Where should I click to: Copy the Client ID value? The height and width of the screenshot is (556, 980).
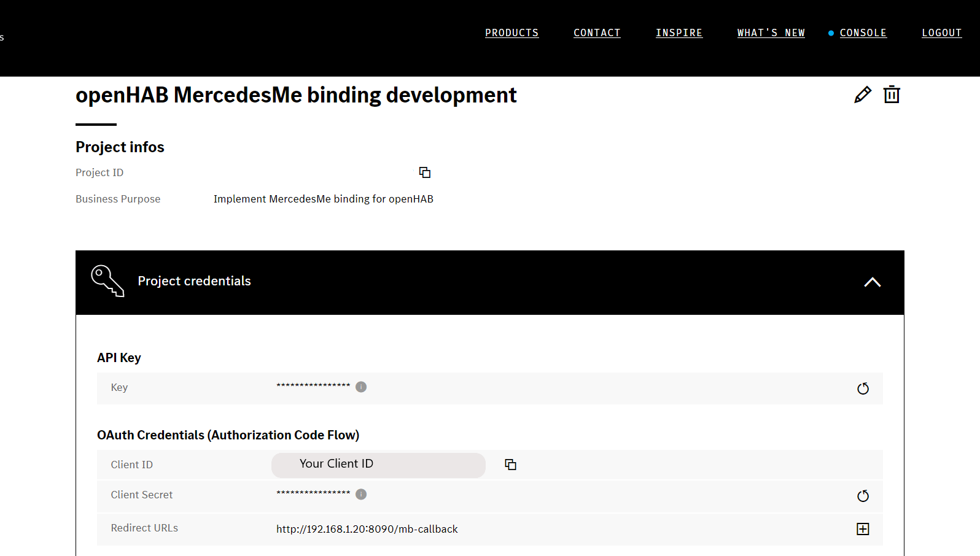[510, 465]
